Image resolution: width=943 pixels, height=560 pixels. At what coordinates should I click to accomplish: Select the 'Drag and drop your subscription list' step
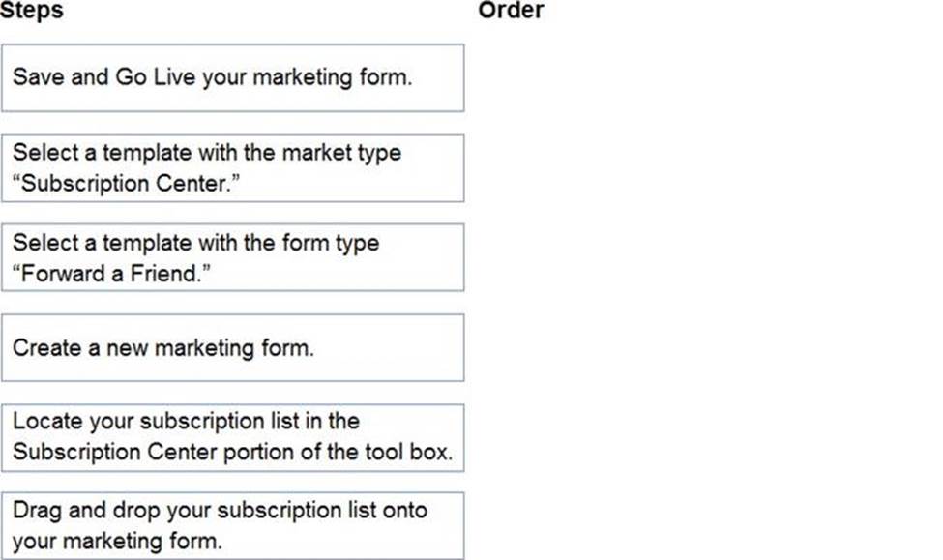pyautogui.click(x=232, y=525)
